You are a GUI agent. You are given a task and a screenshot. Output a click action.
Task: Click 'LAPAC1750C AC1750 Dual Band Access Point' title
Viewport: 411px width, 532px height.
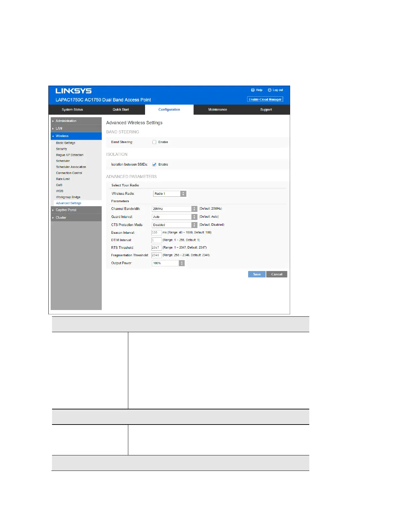[x=103, y=100]
